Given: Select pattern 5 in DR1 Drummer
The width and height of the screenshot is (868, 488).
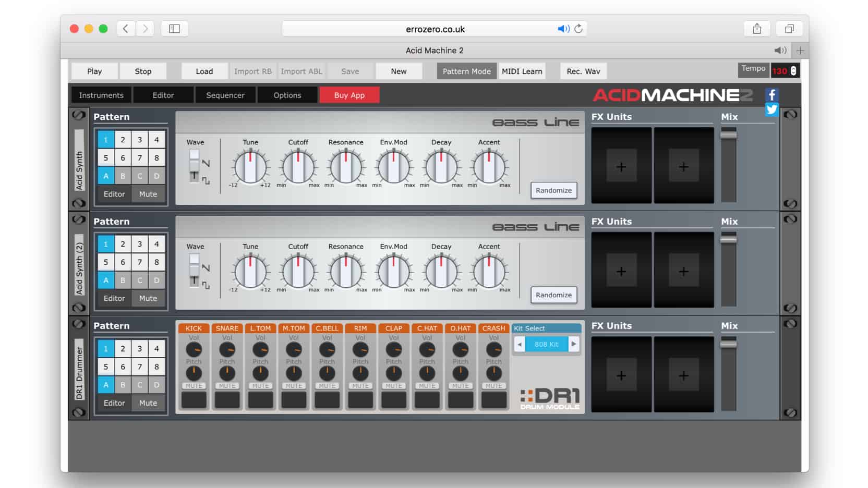Looking at the screenshot, I should click(x=106, y=367).
